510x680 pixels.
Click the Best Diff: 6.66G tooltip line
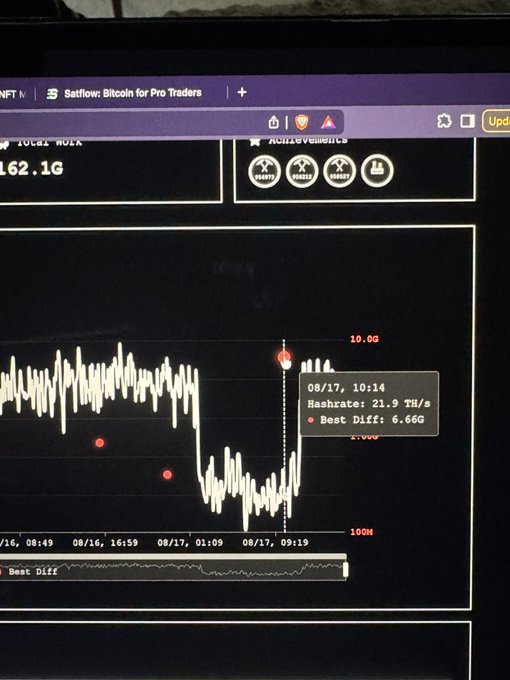(x=366, y=420)
